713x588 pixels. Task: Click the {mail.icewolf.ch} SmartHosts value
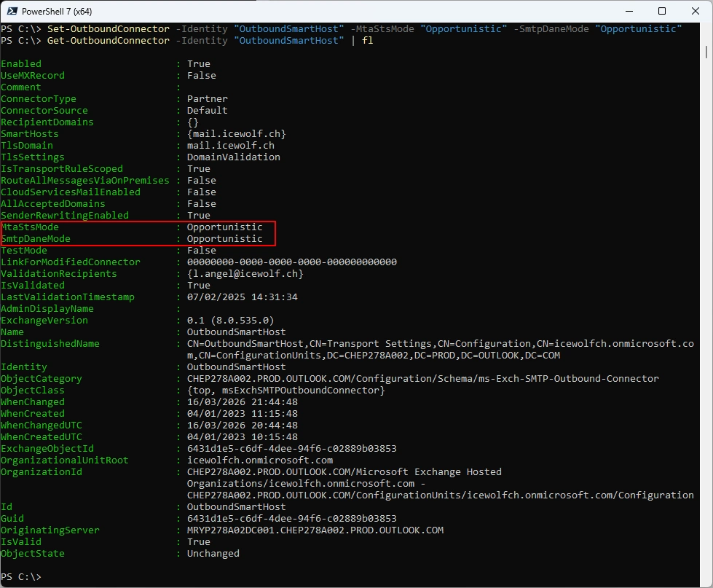tap(236, 133)
